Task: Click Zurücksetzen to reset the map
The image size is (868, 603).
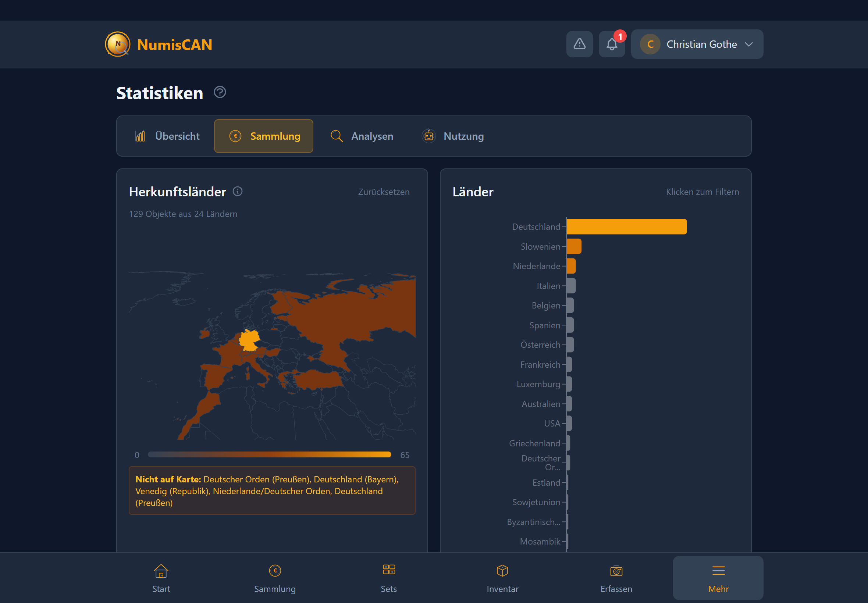Action: point(384,192)
